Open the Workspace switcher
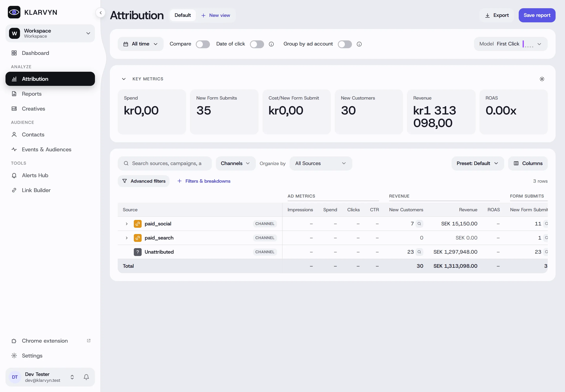 [x=50, y=33]
